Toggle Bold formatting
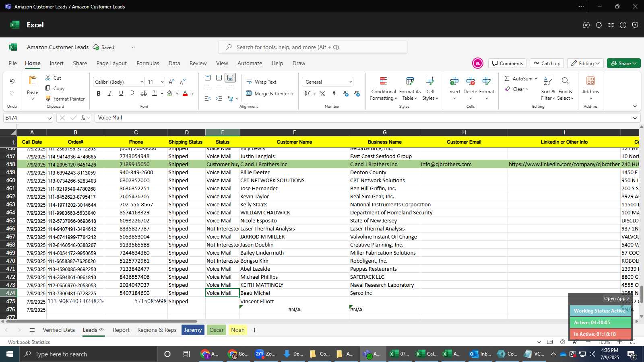Screen dimensions: 644x362 99,93
